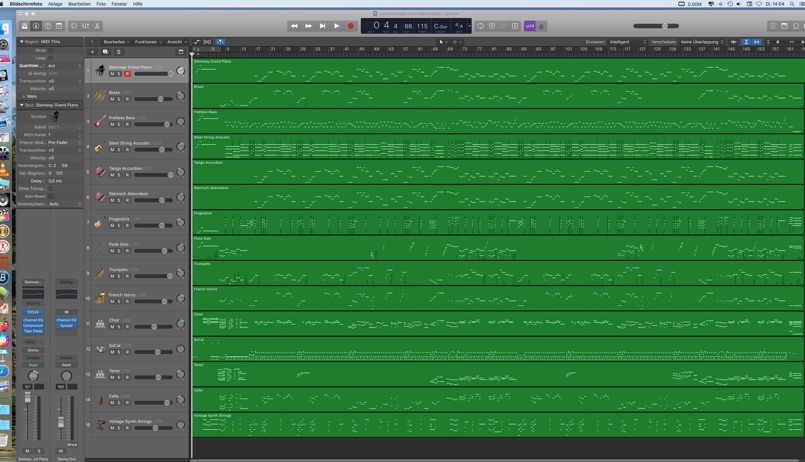Adjust the Steinway track pan knob

(181, 71)
